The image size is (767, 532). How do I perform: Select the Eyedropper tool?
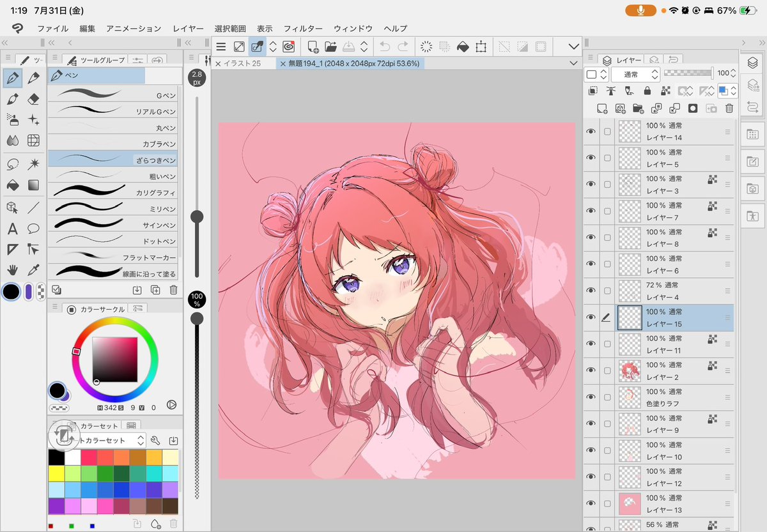(34, 269)
